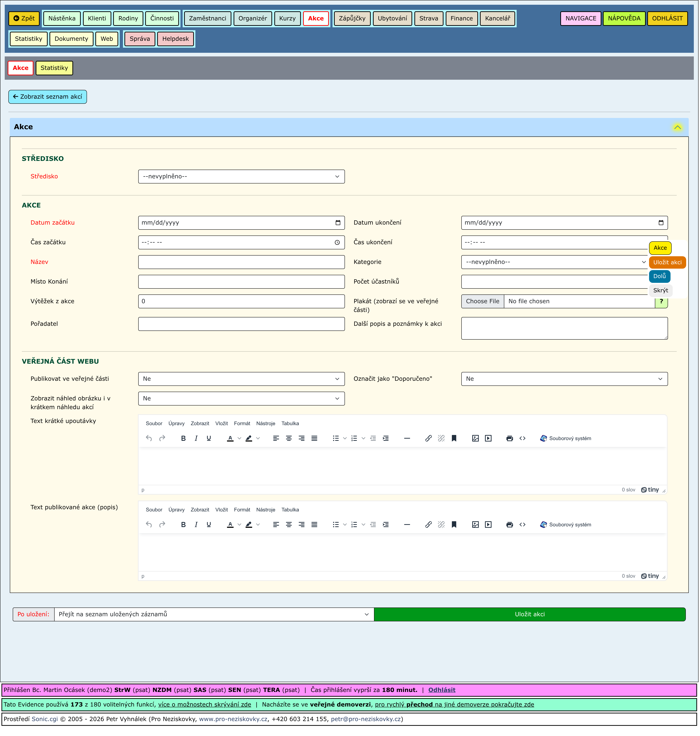Click print icon in short teaser editor
The image size is (700, 736).
pyautogui.click(x=509, y=438)
